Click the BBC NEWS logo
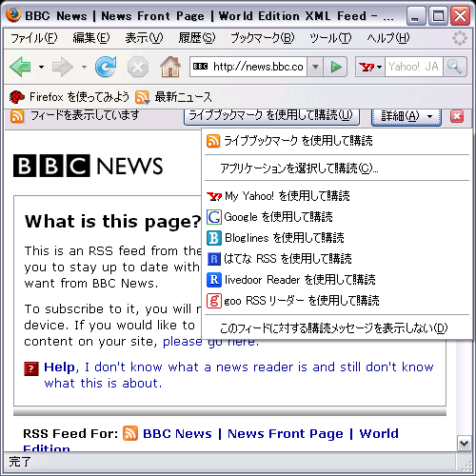 [88, 166]
